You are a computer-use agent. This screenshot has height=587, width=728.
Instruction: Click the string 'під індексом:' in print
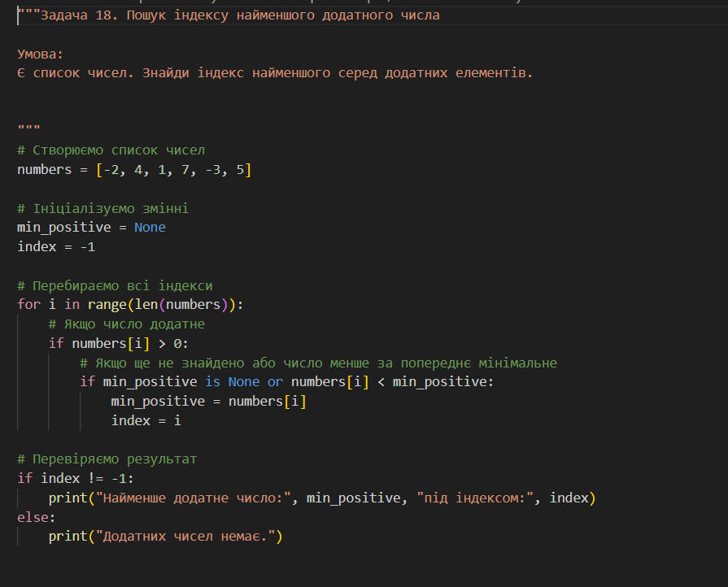click(x=475, y=498)
